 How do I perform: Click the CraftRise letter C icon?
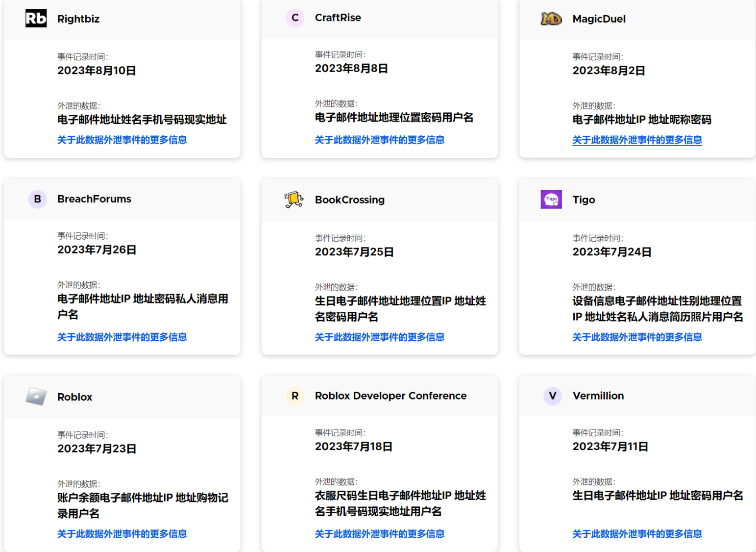(x=295, y=18)
